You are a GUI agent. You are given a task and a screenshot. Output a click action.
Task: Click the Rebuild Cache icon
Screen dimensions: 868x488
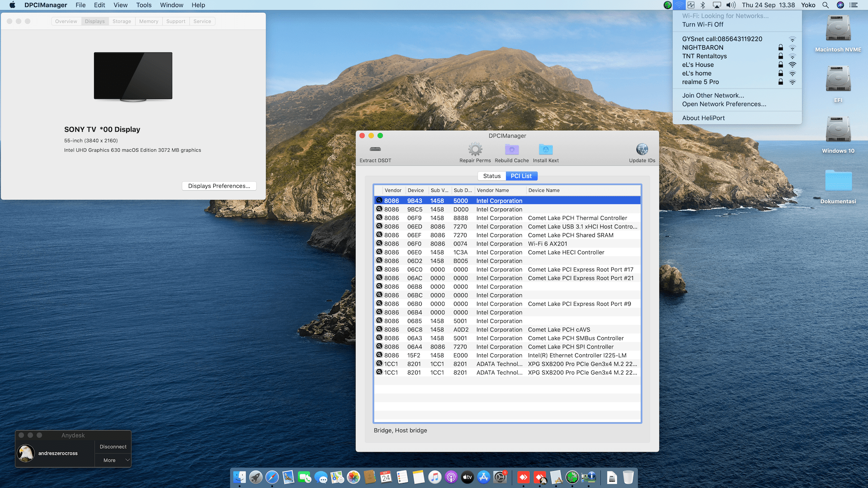(511, 150)
